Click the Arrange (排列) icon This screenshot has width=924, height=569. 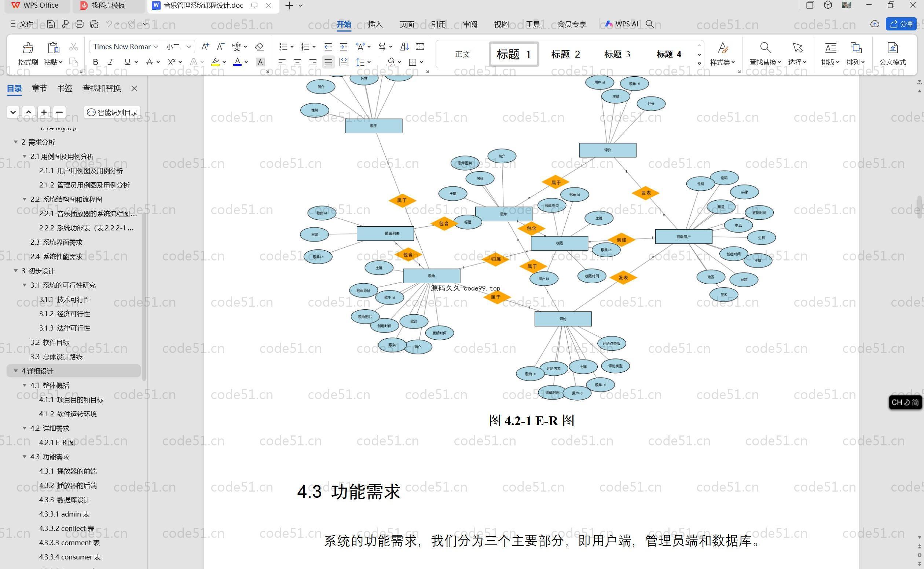(x=855, y=54)
